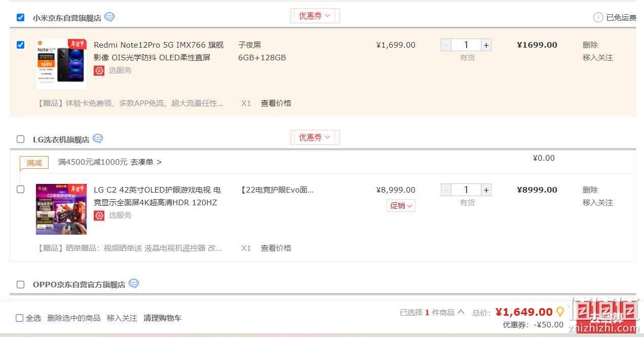Click the red 去结算 checkout button
Screen dimensions: 644x337
click(x=606, y=318)
